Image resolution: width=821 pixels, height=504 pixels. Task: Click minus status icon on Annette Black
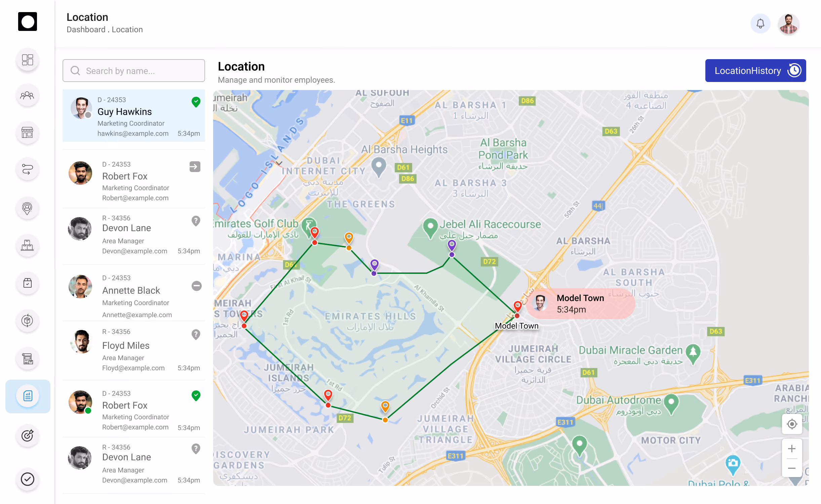(x=197, y=286)
